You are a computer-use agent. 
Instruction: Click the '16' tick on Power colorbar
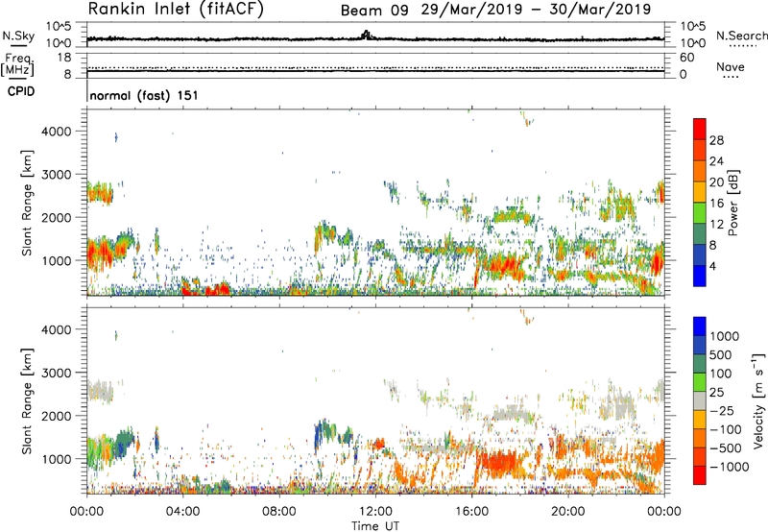coord(716,204)
